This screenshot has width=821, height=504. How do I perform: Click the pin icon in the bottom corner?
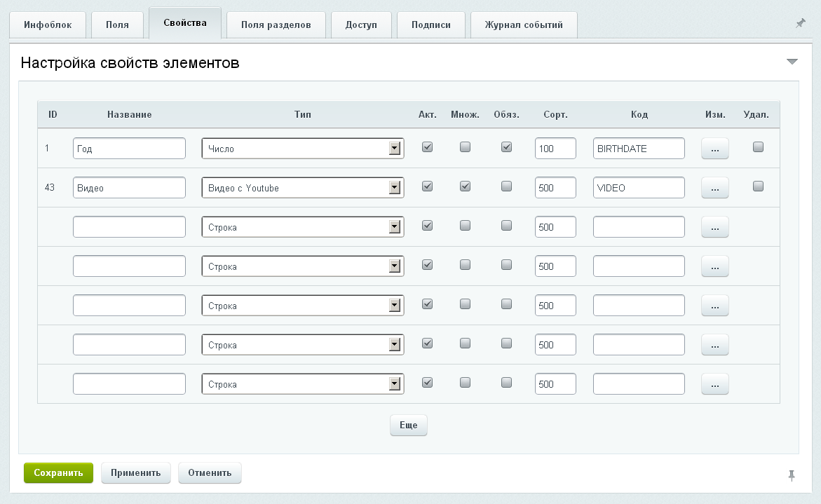point(792,475)
